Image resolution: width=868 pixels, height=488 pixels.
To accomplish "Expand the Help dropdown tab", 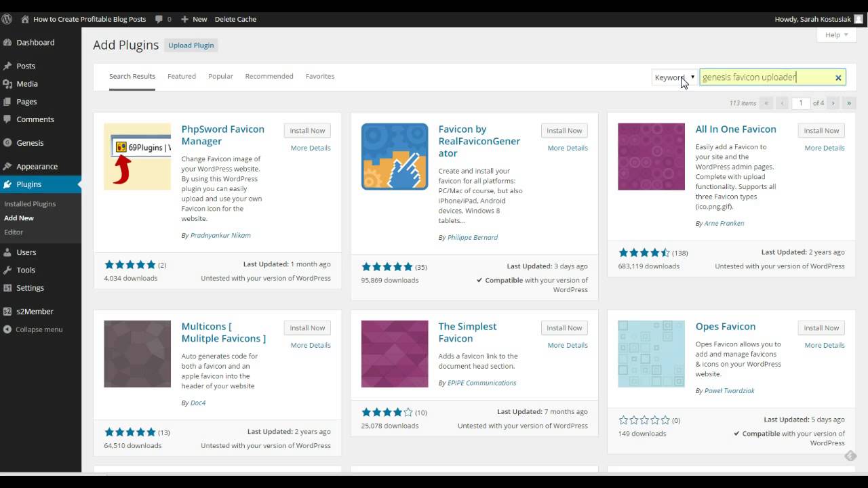I will [837, 35].
